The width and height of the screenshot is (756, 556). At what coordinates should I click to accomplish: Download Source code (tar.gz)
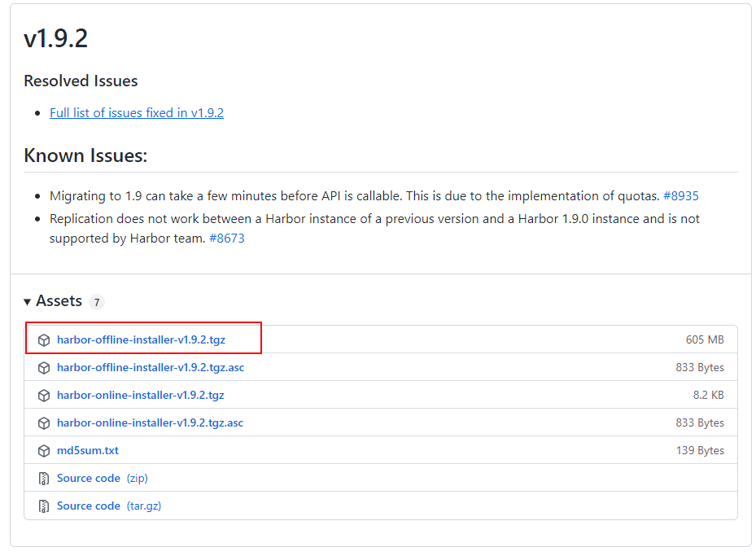(109, 506)
